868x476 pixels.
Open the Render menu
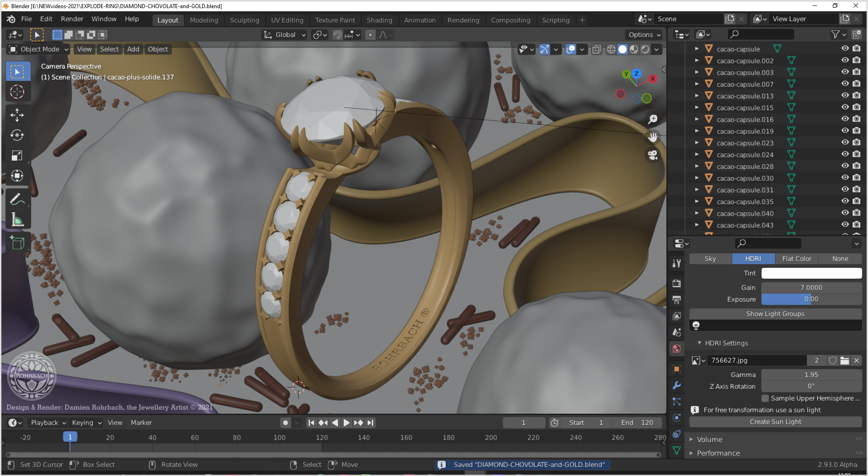coord(72,19)
